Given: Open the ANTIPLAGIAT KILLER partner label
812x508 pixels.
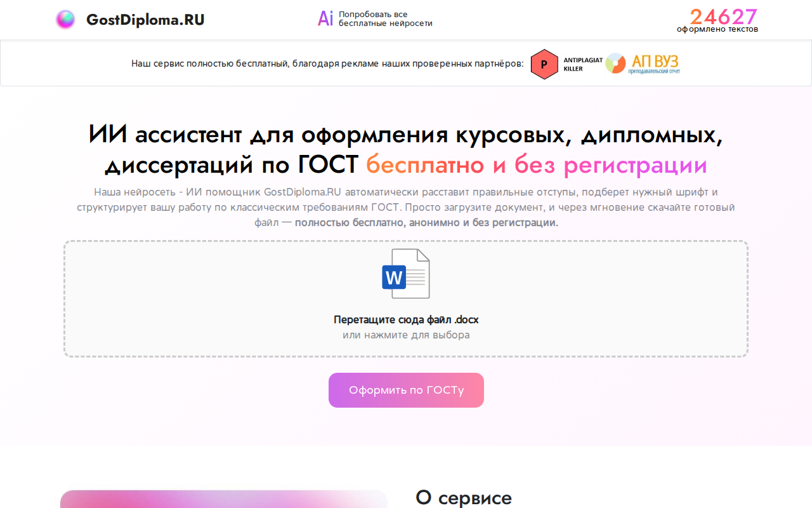Looking at the screenshot, I should coord(583,63).
